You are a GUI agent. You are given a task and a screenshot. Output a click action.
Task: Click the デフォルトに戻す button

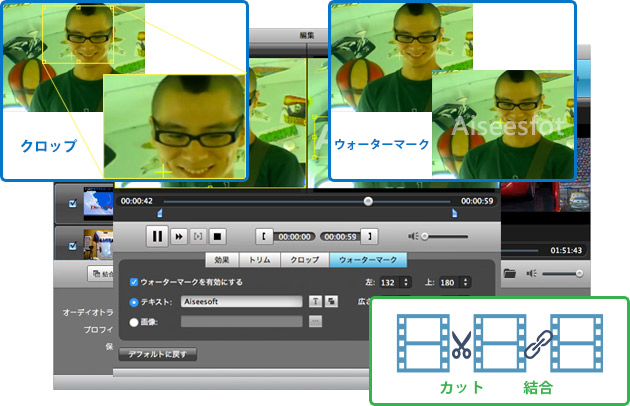pyautogui.click(x=158, y=354)
